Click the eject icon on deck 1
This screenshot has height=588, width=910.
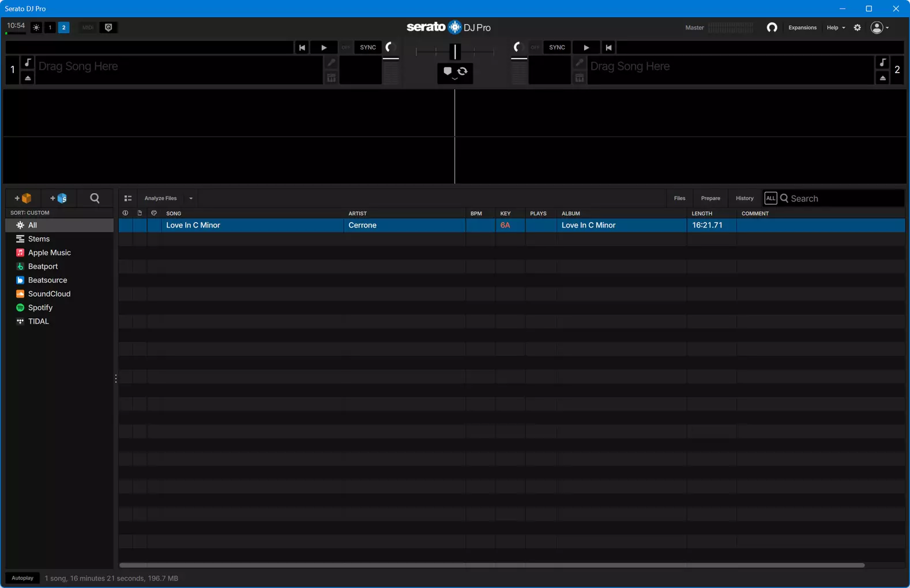28,78
